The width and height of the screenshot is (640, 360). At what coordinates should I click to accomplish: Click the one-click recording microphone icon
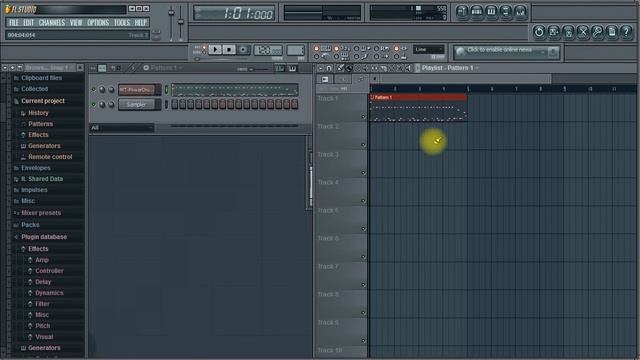coord(597,32)
